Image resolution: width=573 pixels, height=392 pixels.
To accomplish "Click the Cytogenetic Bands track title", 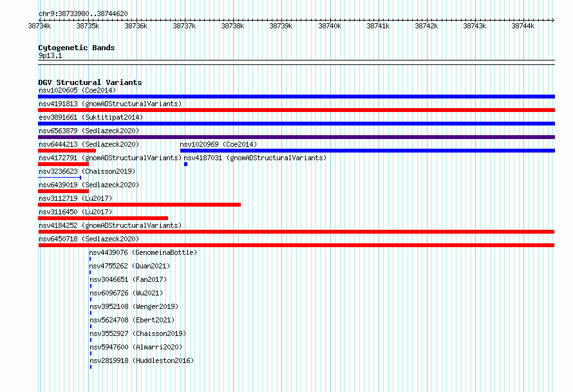I will (x=77, y=48).
